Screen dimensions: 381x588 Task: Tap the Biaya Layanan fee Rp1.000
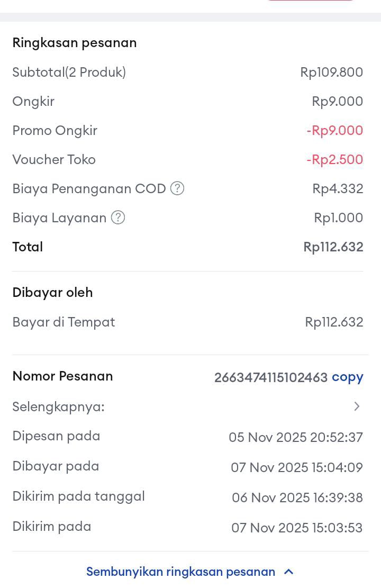point(339,218)
